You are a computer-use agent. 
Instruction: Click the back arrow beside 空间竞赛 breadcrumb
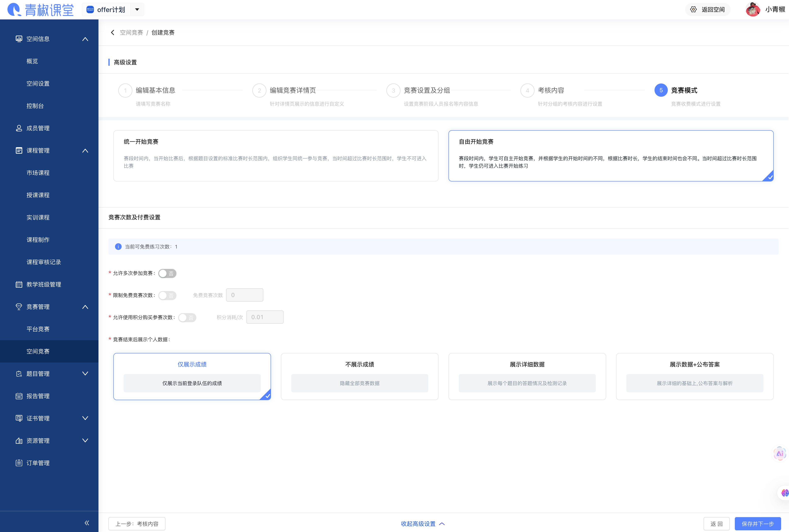click(x=112, y=33)
